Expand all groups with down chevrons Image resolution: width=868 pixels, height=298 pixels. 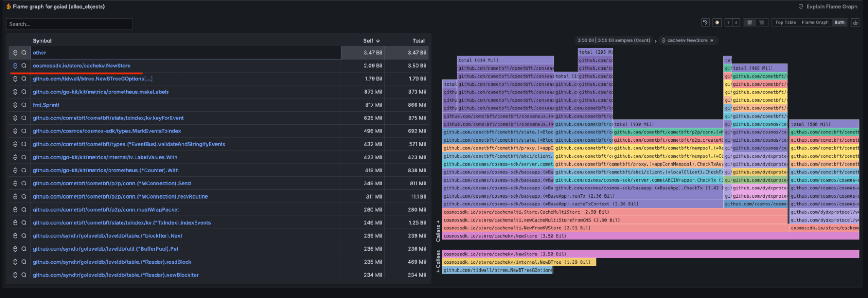click(x=729, y=23)
